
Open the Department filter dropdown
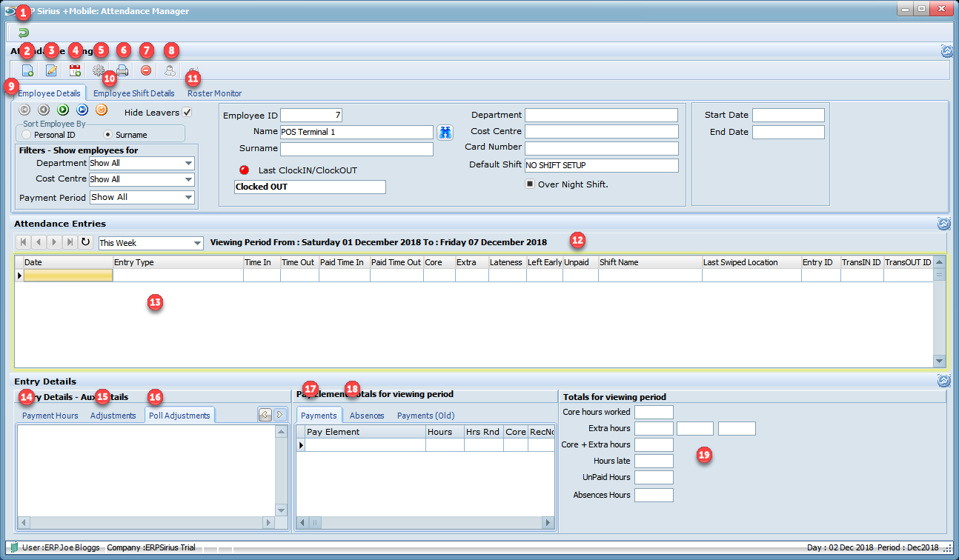[189, 163]
